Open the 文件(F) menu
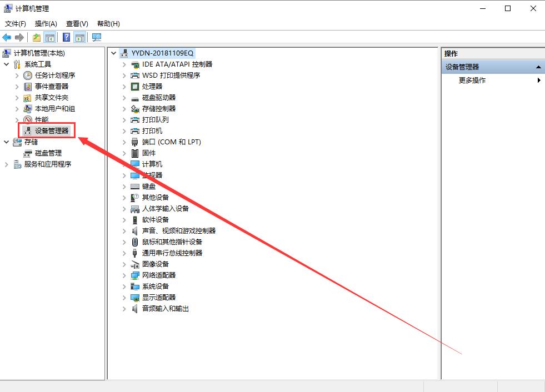The image size is (545, 392). (16, 23)
